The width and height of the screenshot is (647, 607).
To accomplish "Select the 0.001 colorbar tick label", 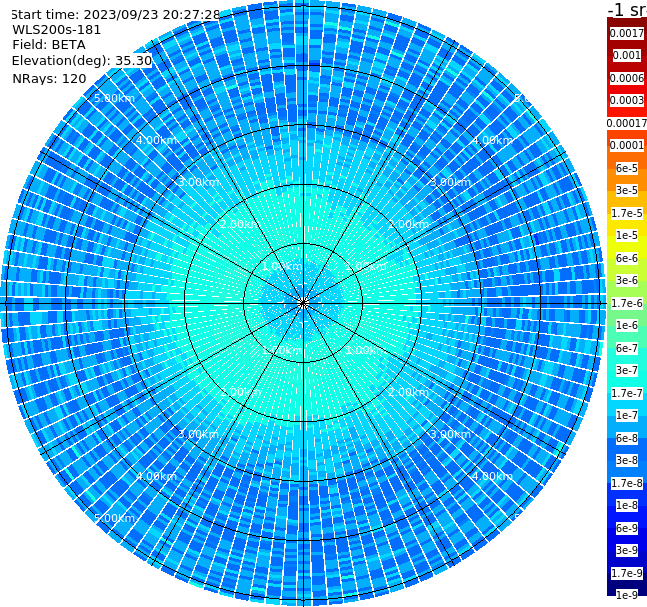I will (x=627, y=55).
